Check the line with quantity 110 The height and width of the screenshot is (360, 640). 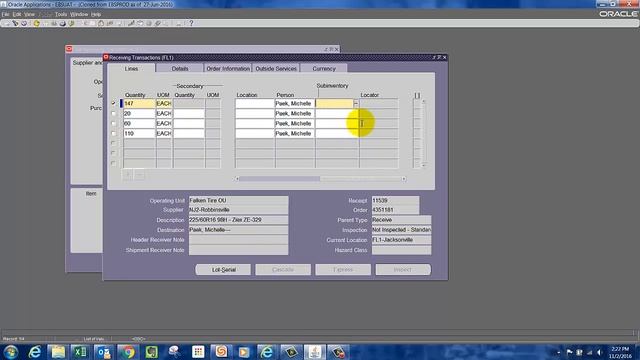click(113, 133)
